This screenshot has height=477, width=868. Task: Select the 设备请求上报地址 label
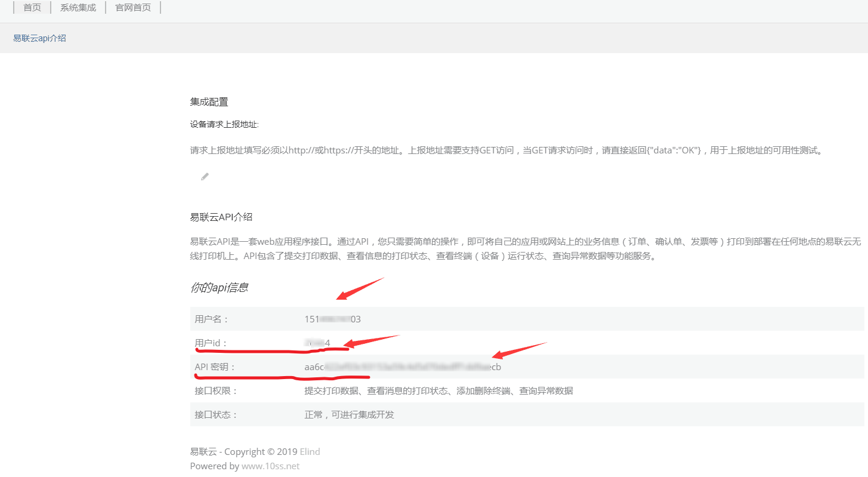click(224, 125)
